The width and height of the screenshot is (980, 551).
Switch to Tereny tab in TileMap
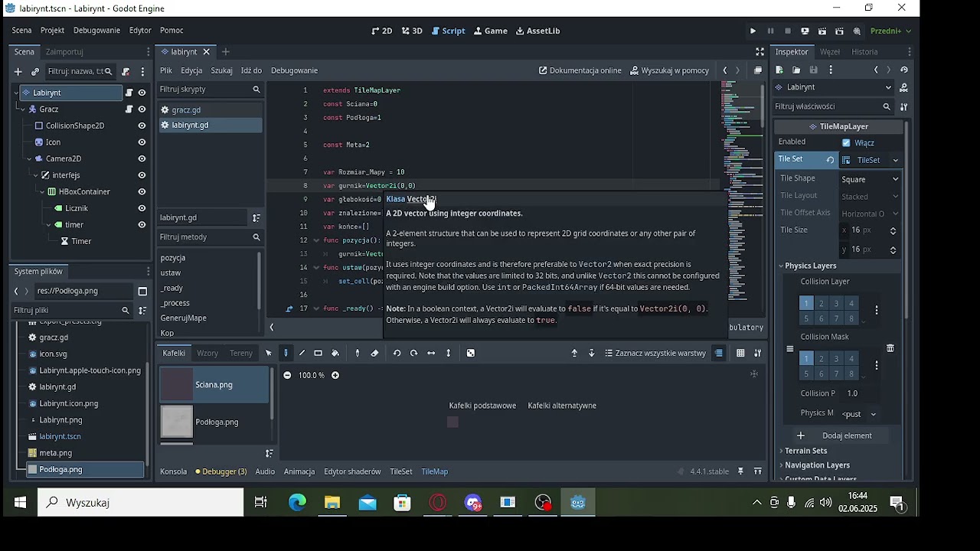coord(240,354)
